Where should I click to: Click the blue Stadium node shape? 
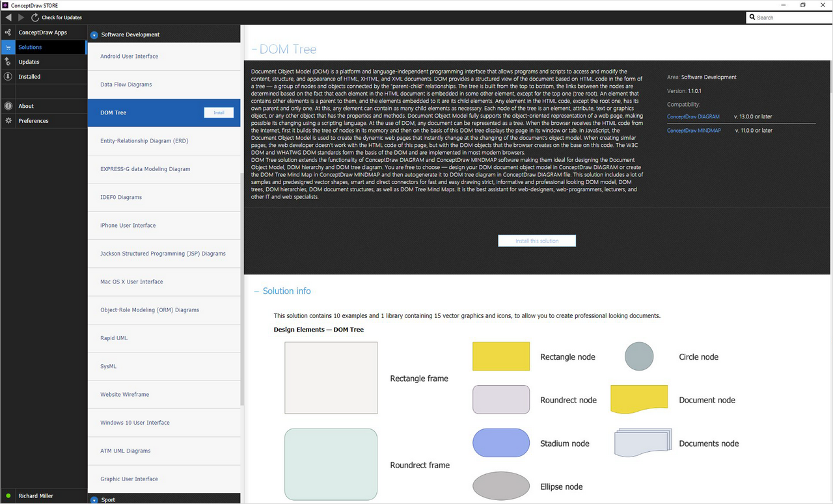[501, 443]
